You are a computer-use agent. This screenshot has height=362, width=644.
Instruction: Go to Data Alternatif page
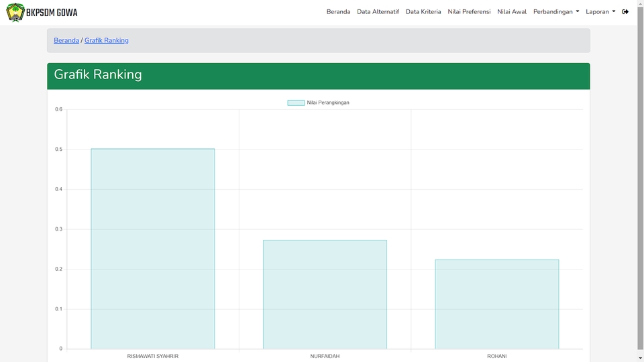click(x=378, y=12)
